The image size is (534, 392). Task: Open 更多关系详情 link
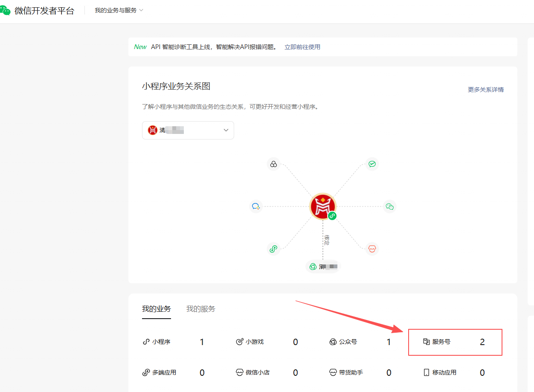click(x=485, y=90)
